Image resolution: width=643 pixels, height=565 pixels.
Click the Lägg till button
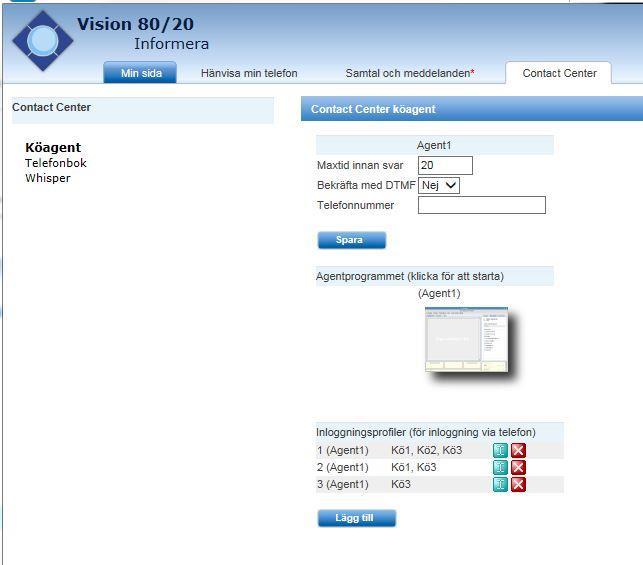coord(357,518)
